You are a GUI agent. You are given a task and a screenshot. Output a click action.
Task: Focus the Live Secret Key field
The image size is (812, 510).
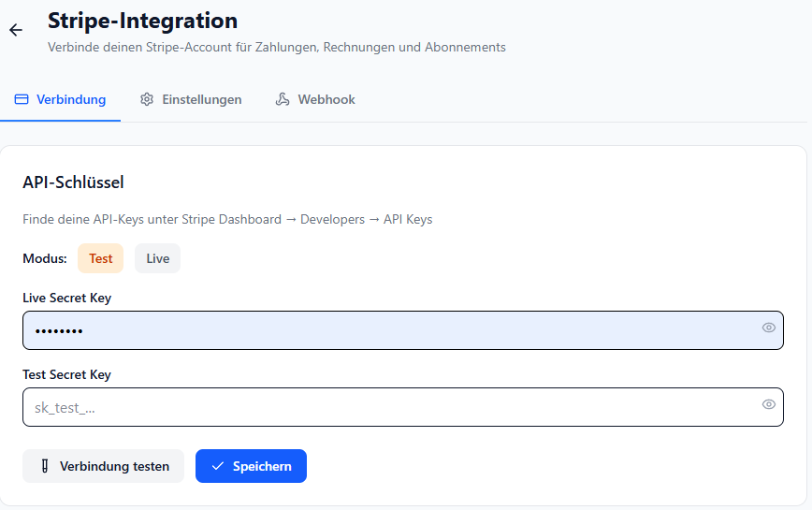(x=403, y=330)
